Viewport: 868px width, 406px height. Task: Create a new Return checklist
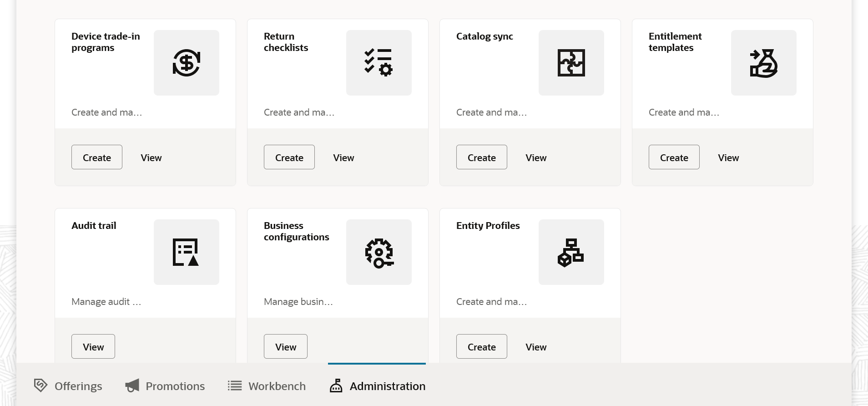(289, 157)
